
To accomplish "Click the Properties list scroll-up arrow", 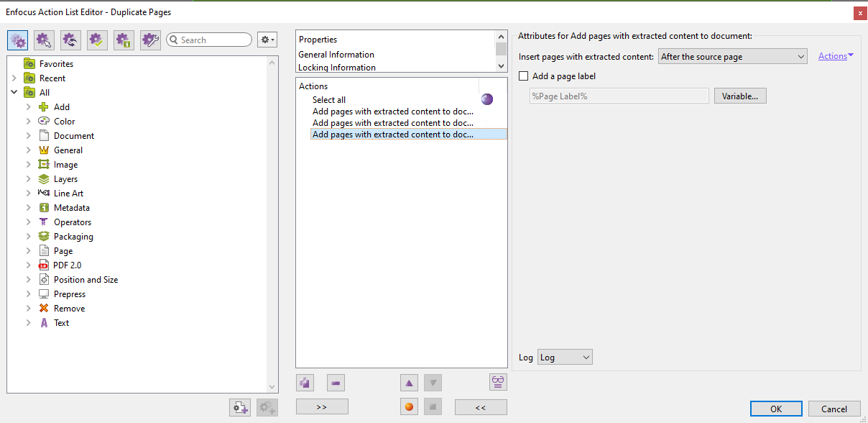I will point(502,36).
